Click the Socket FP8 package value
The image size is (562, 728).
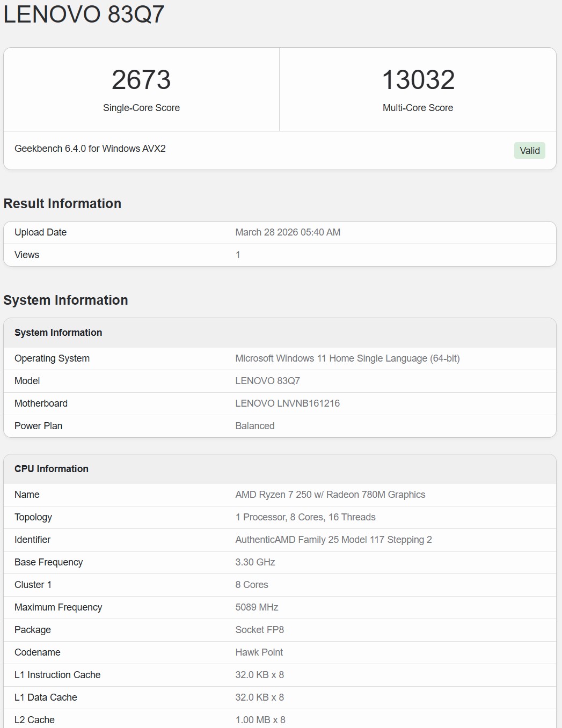point(259,630)
